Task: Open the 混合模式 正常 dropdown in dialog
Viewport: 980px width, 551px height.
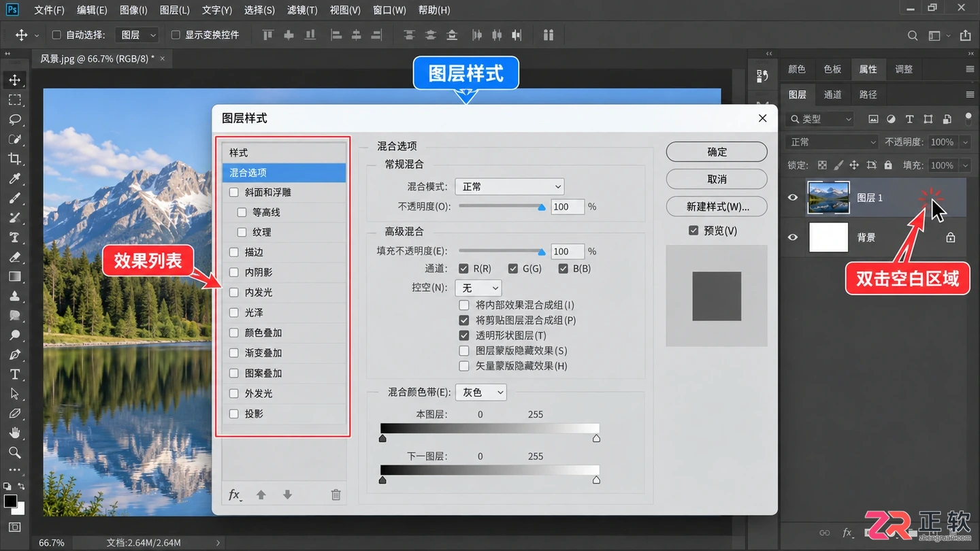Action: (x=509, y=186)
